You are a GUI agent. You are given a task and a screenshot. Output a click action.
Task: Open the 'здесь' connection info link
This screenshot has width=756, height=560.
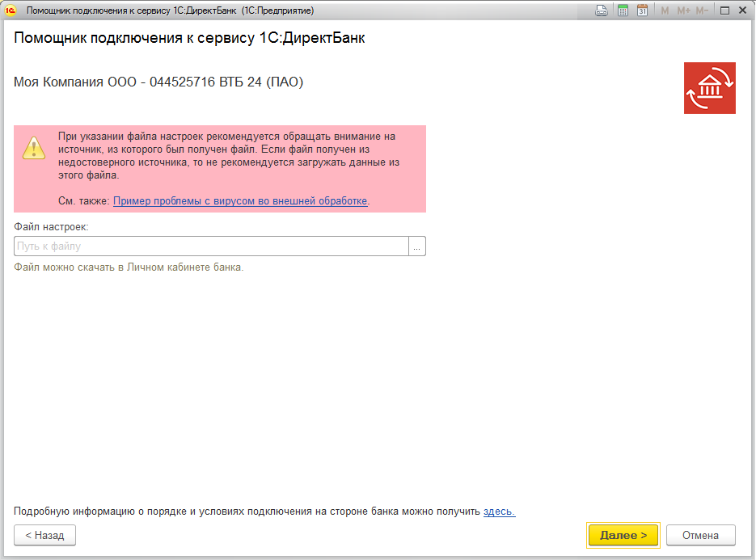pyautogui.click(x=499, y=512)
